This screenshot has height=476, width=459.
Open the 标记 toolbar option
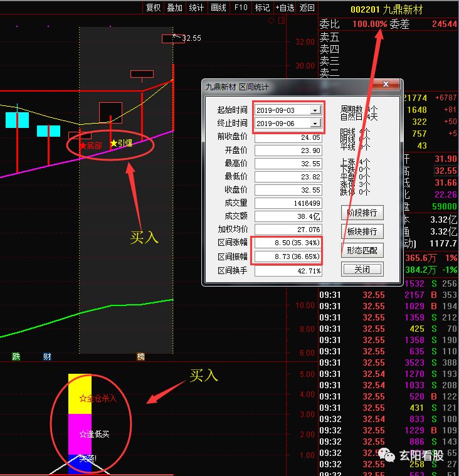pos(262,8)
